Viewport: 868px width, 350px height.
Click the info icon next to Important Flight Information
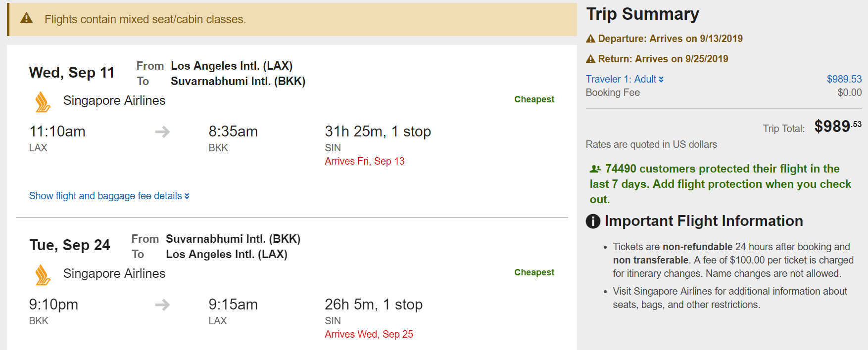(593, 221)
